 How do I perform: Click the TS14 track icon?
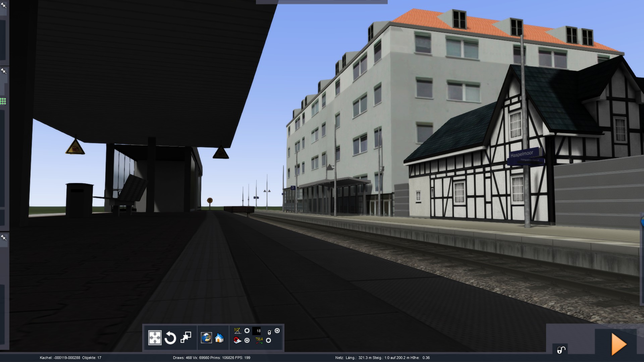click(x=259, y=341)
